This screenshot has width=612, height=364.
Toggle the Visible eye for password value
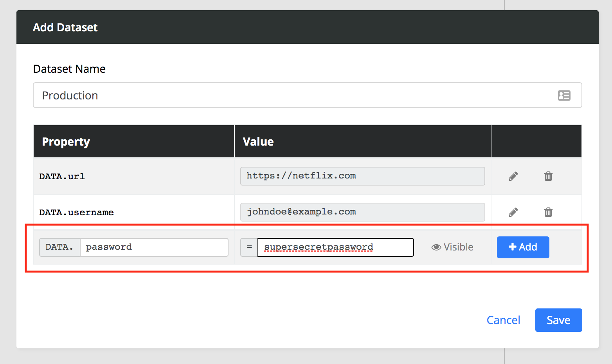tap(452, 247)
